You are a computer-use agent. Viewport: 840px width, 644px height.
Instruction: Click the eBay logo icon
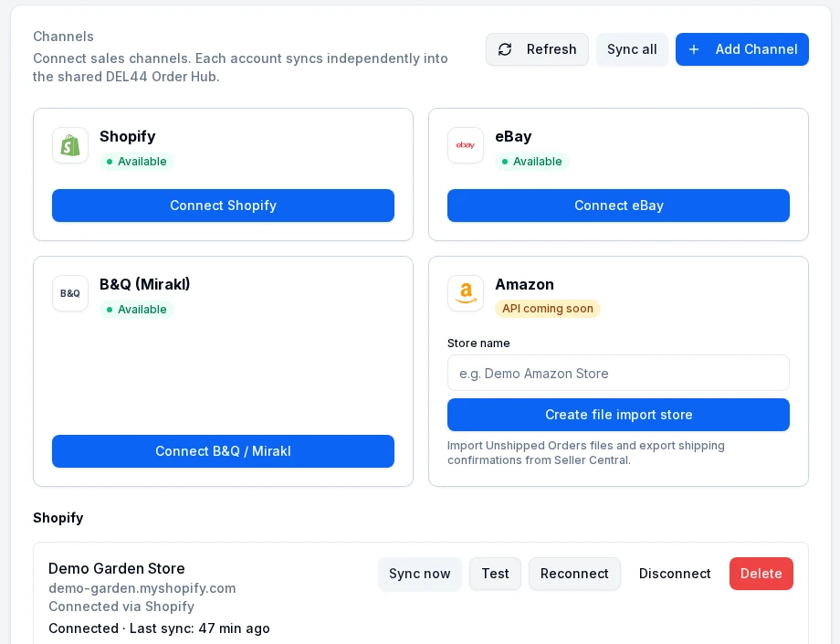(x=466, y=145)
